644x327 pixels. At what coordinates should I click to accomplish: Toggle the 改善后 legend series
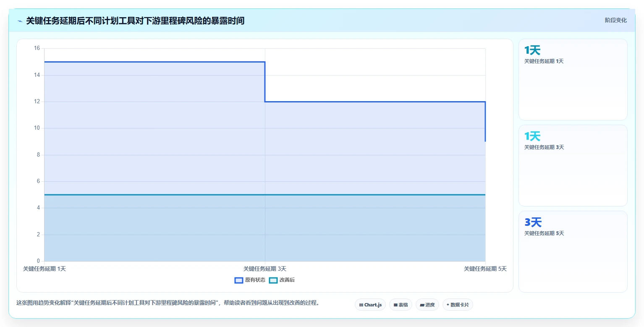pyautogui.click(x=282, y=280)
